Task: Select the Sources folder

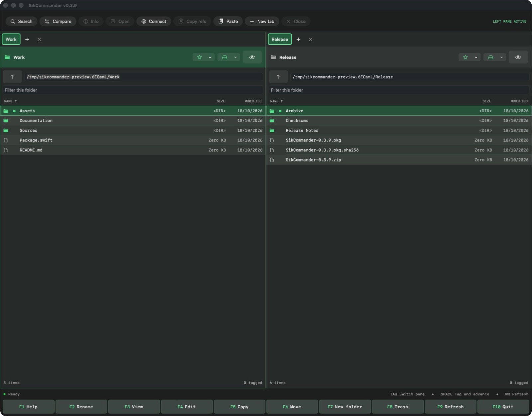Action: 133,131
